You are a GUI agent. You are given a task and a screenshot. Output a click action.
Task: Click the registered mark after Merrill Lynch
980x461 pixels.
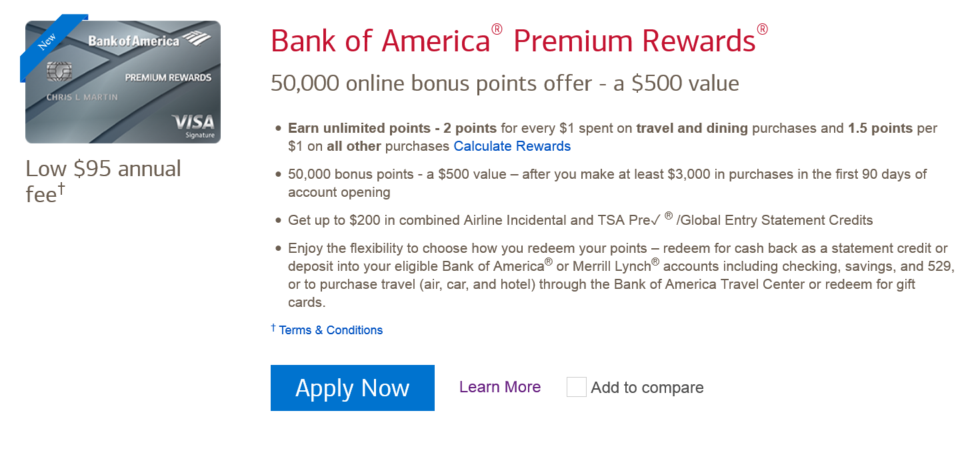click(655, 262)
